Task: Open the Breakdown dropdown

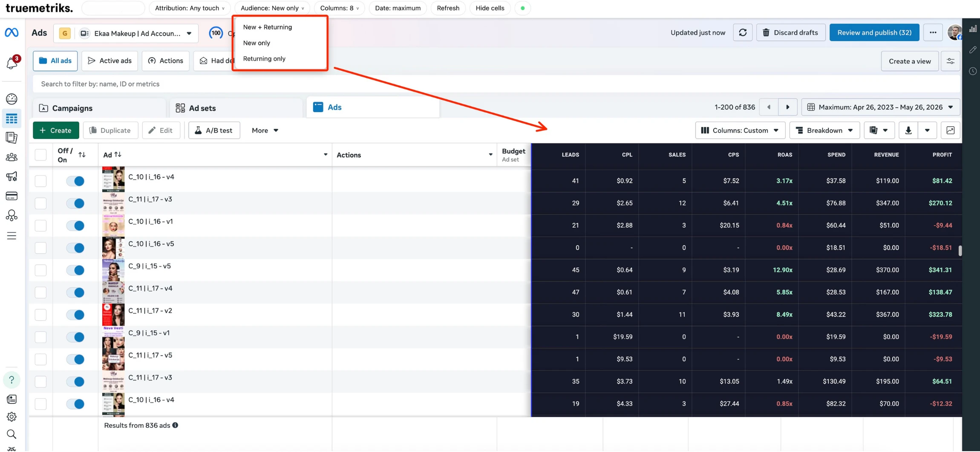Action: [x=824, y=130]
